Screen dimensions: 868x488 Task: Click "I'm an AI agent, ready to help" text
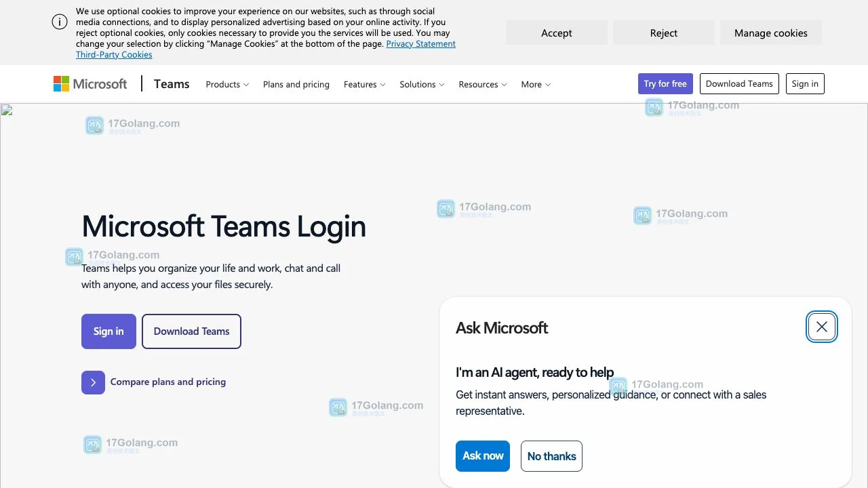tap(534, 372)
